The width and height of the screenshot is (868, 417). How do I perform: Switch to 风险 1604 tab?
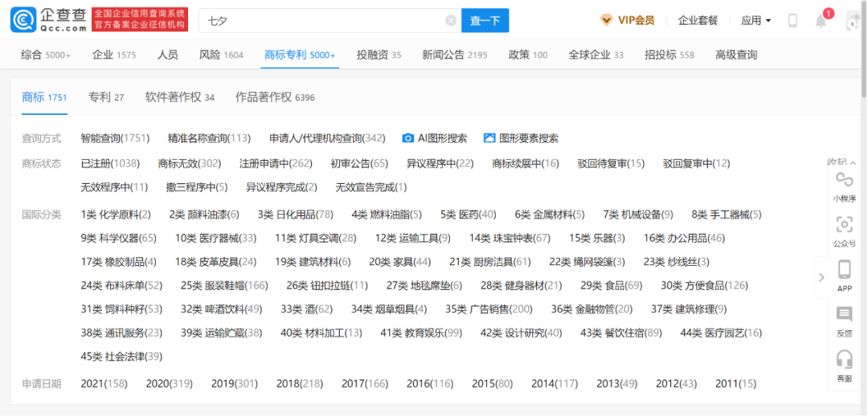click(221, 55)
